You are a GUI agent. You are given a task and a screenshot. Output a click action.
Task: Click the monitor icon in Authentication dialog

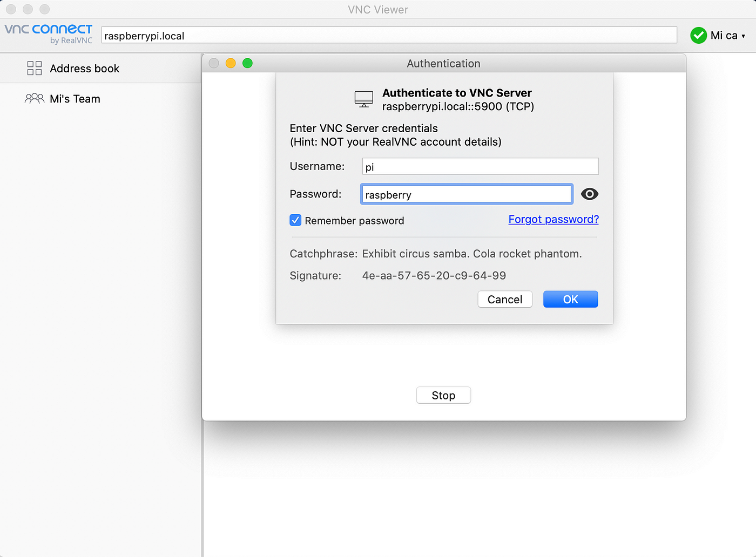364,99
